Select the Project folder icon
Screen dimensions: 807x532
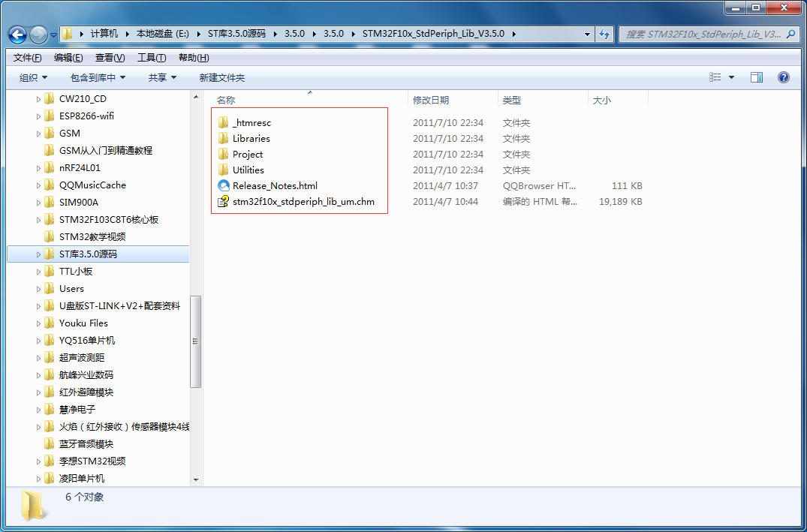point(224,154)
